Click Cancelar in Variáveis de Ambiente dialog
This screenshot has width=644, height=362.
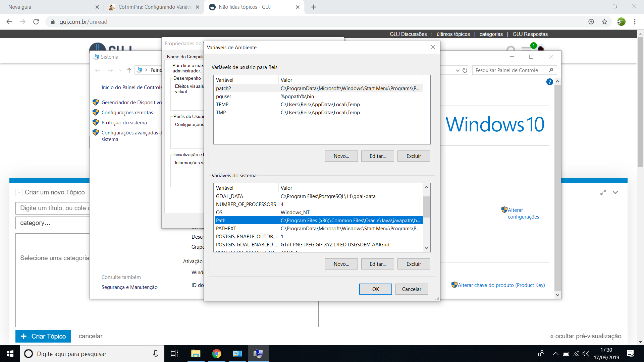(x=412, y=289)
